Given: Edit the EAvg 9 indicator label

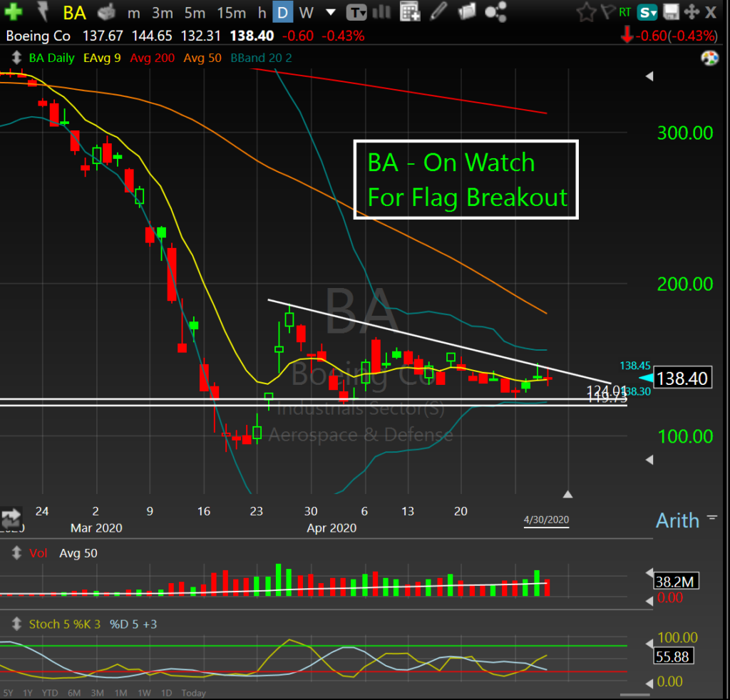Looking at the screenshot, I should (x=102, y=58).
